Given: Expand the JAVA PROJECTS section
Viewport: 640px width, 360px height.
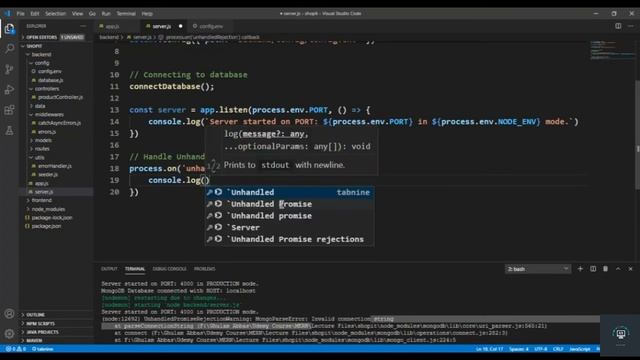Looking at the screenshot, I should pos(56,332).
